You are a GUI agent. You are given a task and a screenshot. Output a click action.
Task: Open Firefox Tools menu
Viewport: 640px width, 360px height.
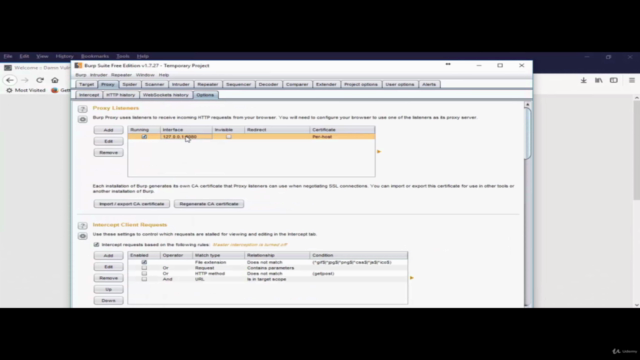click(x=123, y=56)
